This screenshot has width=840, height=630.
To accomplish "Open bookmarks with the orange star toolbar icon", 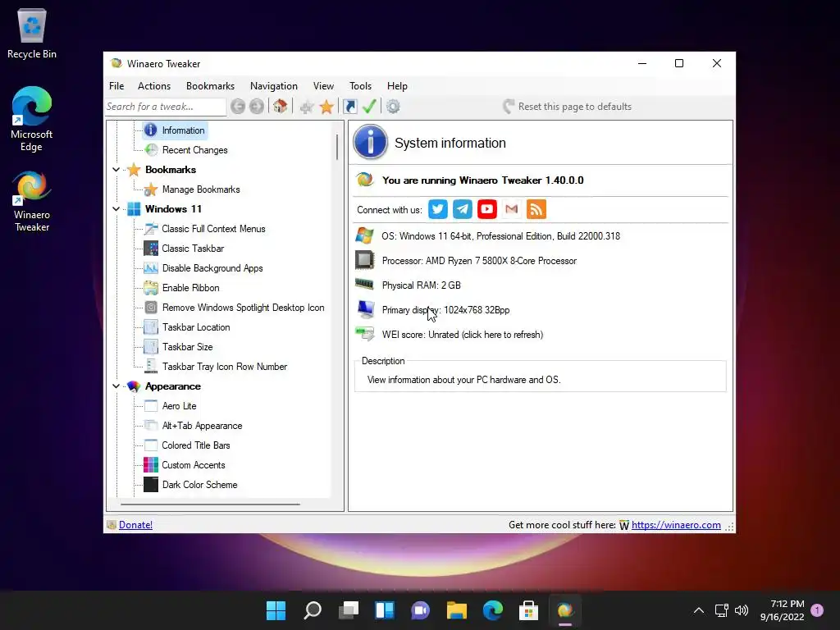I will [x=326, y=107].
